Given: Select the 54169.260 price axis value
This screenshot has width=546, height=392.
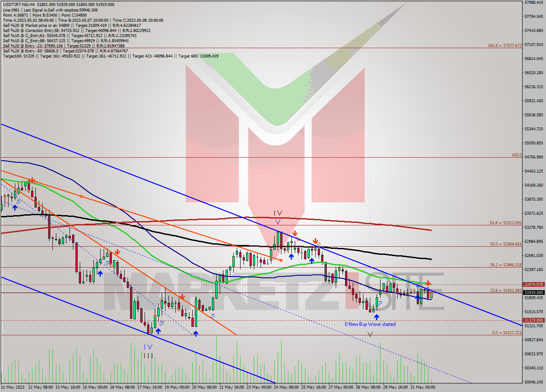Looking at the screenshot, I should point(534,185).
